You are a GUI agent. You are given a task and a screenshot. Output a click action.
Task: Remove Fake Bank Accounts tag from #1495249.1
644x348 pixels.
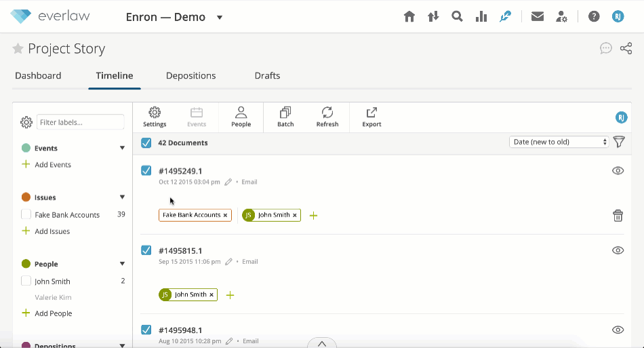coord(225,215)
